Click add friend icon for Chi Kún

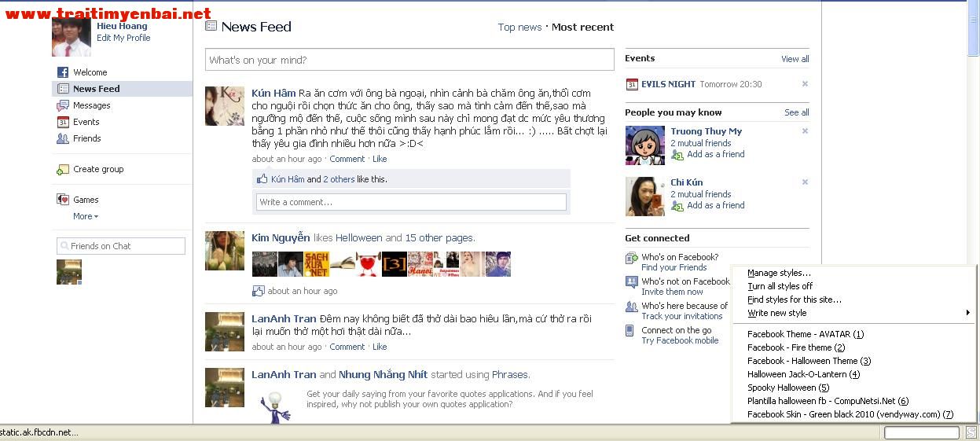tap(677, 206)
